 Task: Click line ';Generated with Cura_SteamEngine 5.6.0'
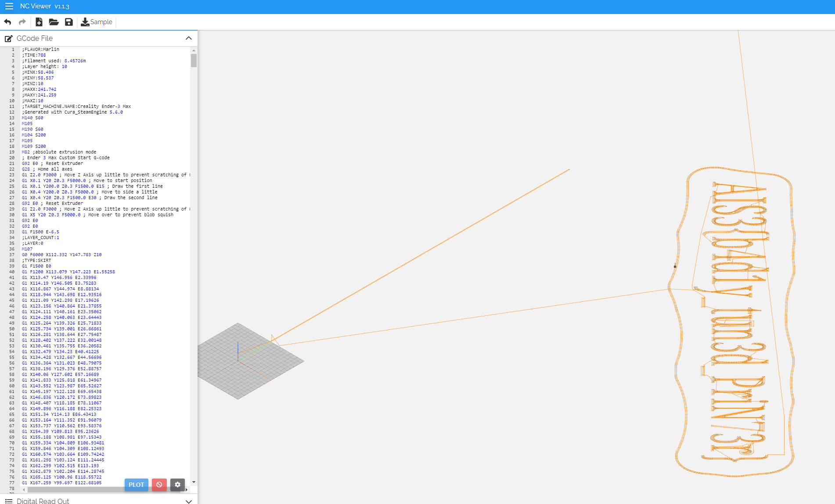point(72,112)
